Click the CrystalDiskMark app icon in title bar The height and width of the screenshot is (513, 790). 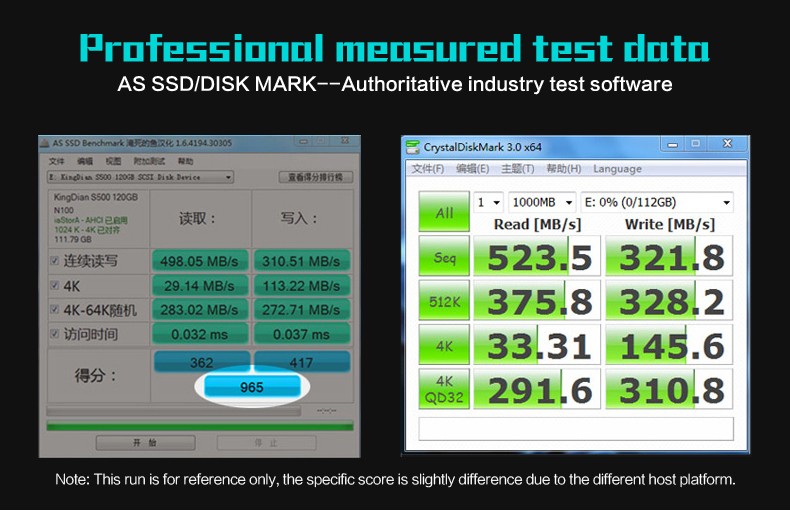(413, 147)
